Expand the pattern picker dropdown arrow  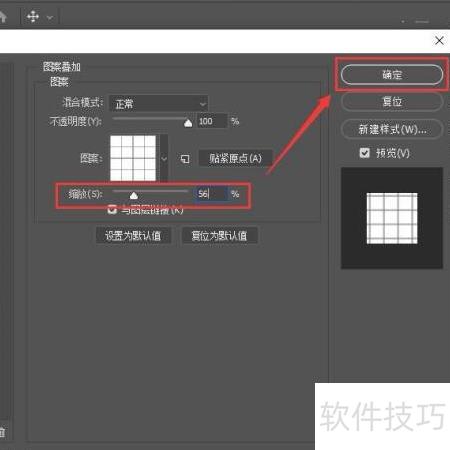pyautogui.click(x=164, y=158)
